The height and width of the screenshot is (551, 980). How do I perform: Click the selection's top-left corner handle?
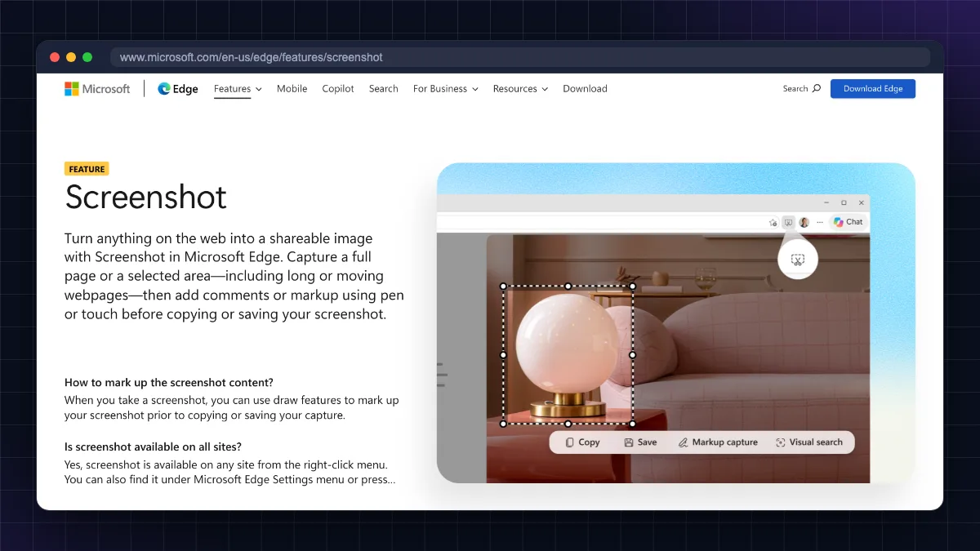(503, 287)
